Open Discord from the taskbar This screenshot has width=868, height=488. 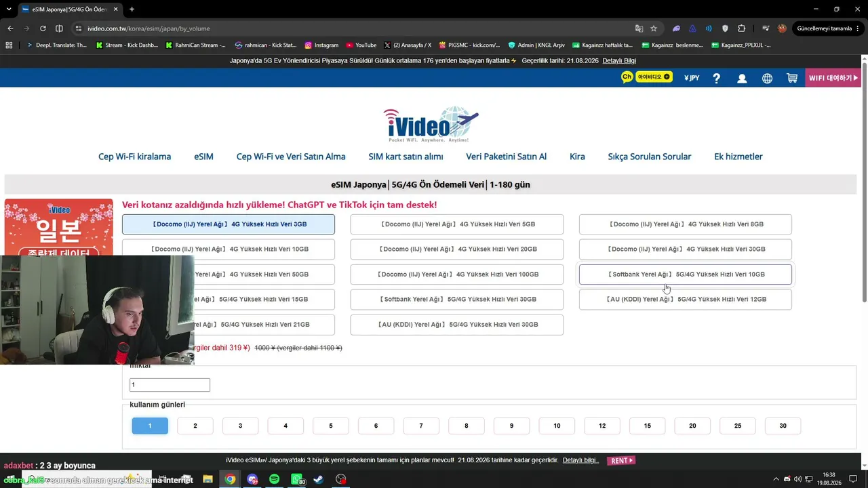252,479
